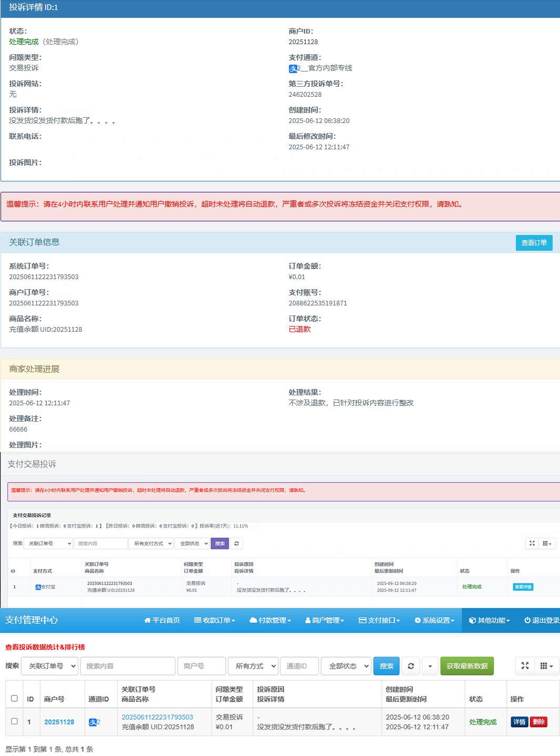Viewport: 560px width, 756px height.
Task: Click the 其他功能 globe icon in the navbar
Action: [x=473, y=620]
